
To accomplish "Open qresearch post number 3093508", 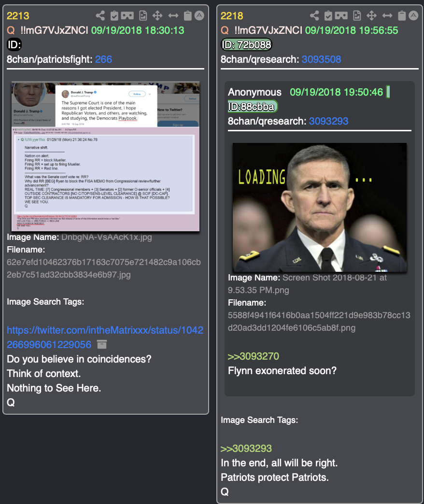I will pyautogui.click(x=321, y=59).
